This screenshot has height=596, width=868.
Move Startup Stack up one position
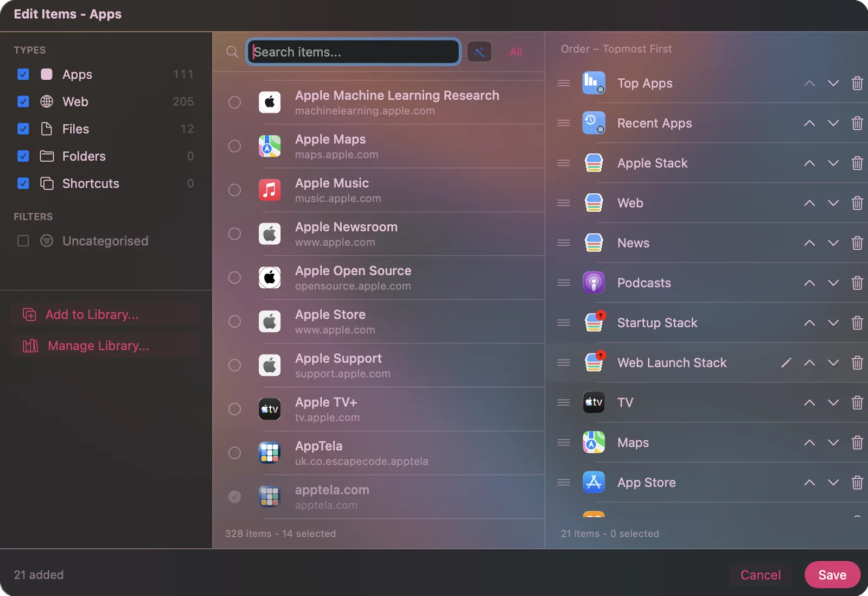click(x=809, y=322)
